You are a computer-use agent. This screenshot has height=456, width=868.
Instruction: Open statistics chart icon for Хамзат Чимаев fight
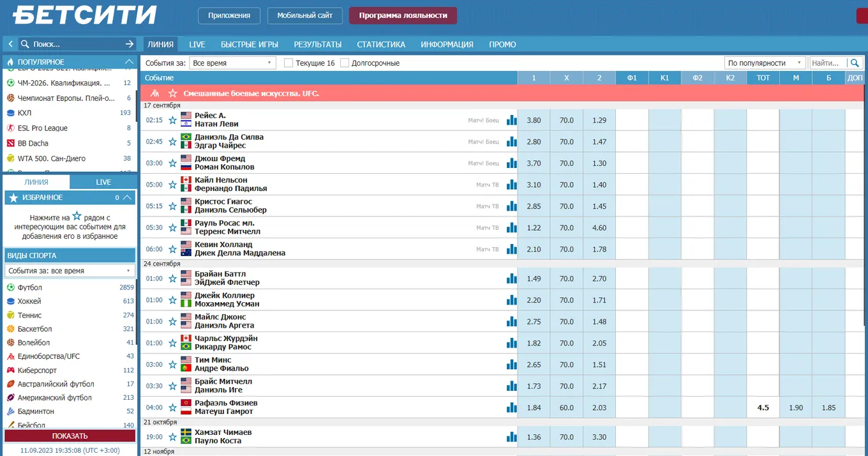(511, 437)
